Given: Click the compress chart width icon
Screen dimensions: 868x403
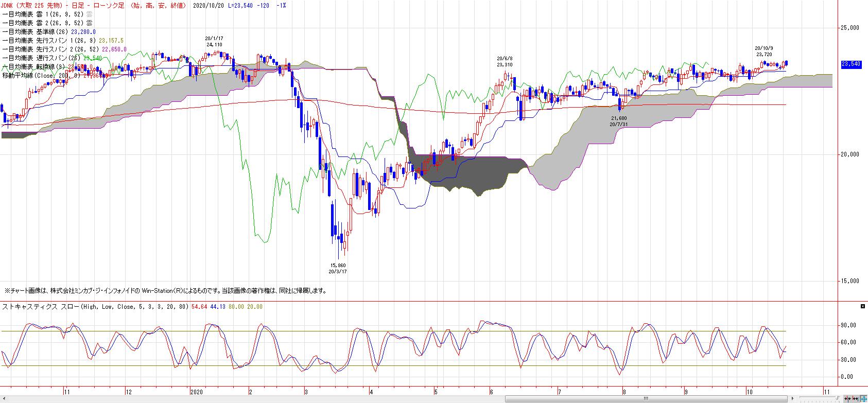Looking at the screenshot, I should 847,399.
